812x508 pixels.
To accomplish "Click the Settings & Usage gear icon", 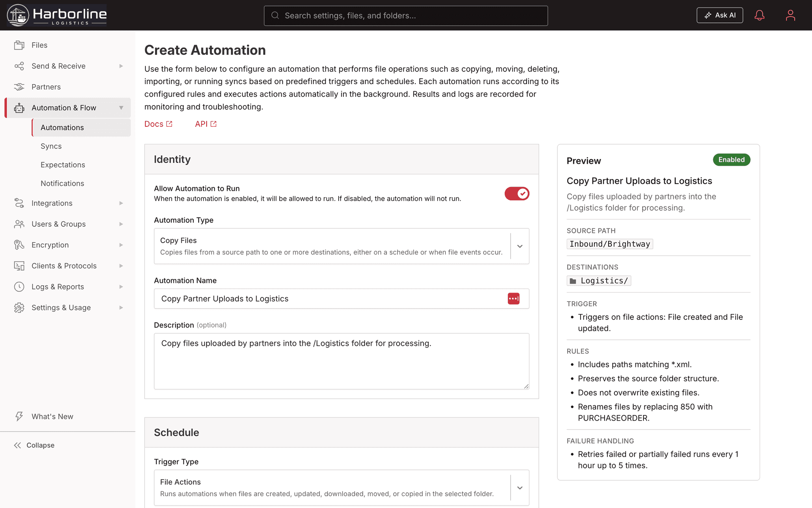I will (x=19, y=308).
